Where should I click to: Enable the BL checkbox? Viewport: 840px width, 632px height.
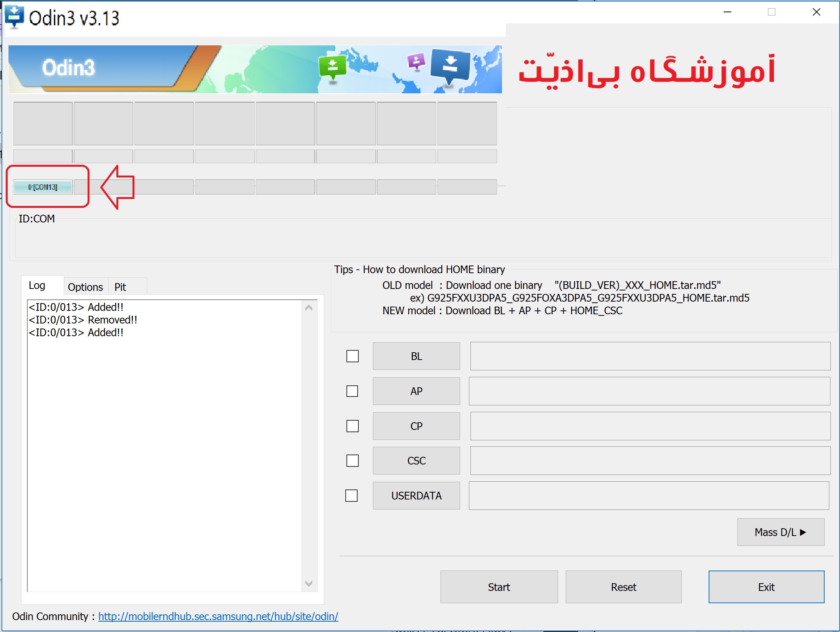point(352,356)
